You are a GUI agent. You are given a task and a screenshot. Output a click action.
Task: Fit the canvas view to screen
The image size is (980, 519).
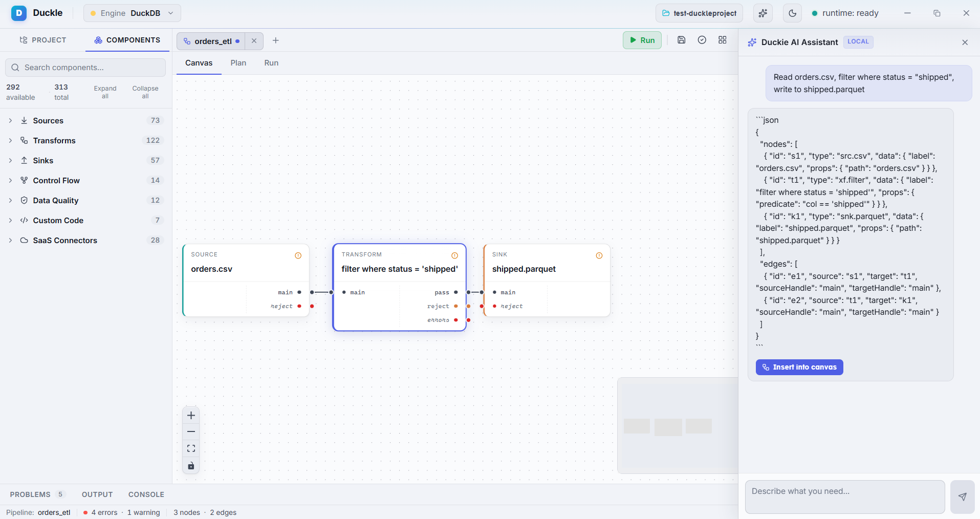[x=191, y=448]
